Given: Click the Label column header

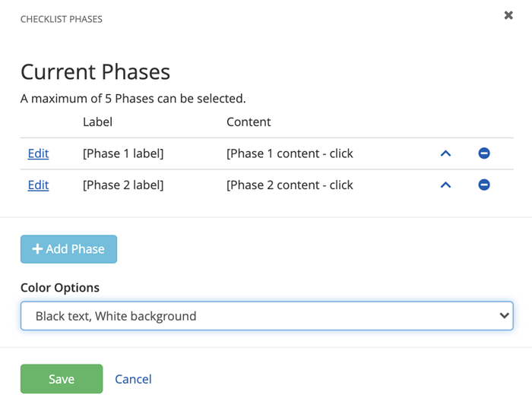Looking at the screenshot, I should coord(98,122).
